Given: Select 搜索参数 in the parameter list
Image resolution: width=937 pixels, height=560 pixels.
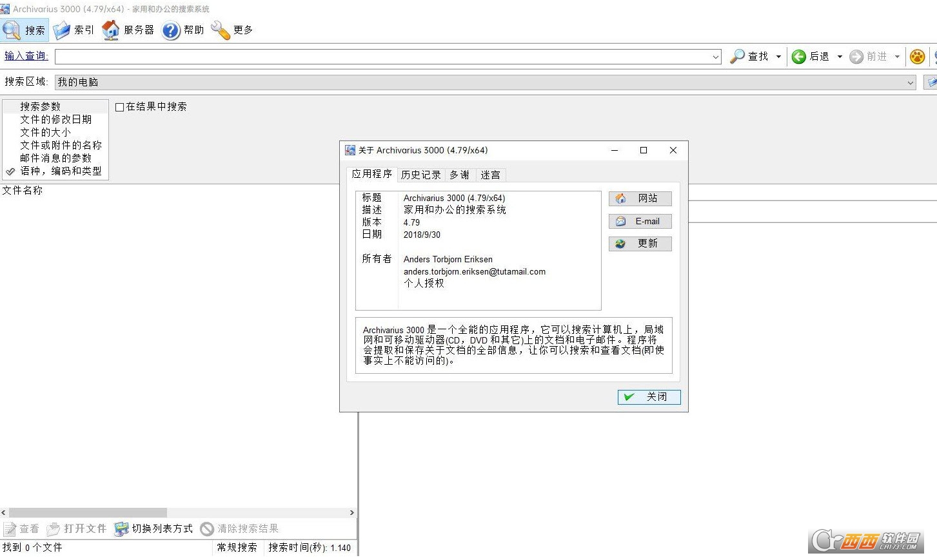Looking at the screenshot, I should click(x=55, y=106).
